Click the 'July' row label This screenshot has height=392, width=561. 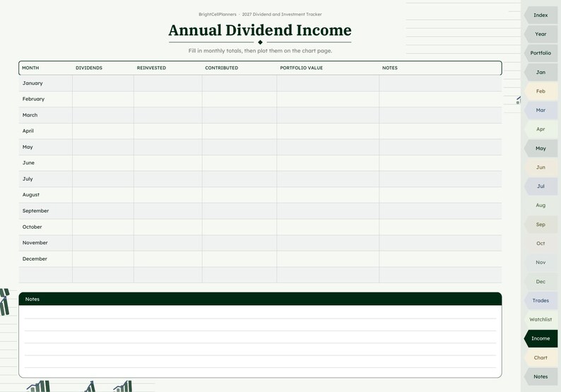coord(28,179)
